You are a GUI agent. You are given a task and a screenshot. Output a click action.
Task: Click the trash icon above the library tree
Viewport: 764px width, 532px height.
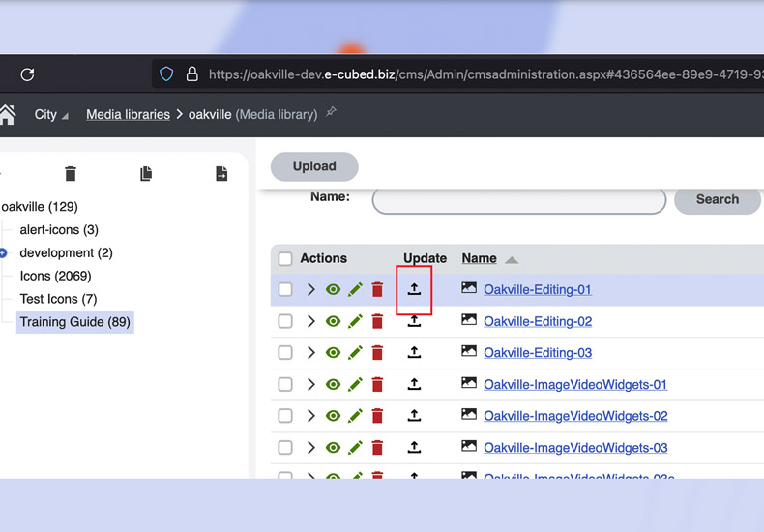pos(71,174)
